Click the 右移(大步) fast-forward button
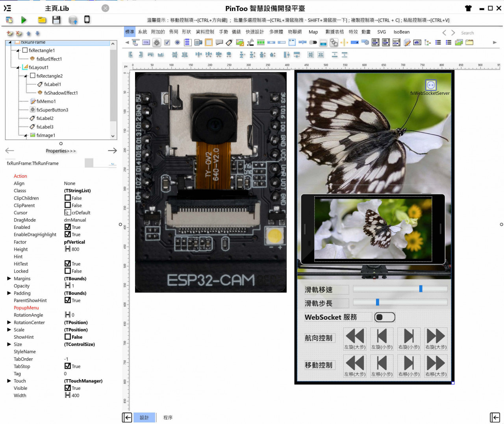This screenshot has height=424, width=504. point(436,366)
